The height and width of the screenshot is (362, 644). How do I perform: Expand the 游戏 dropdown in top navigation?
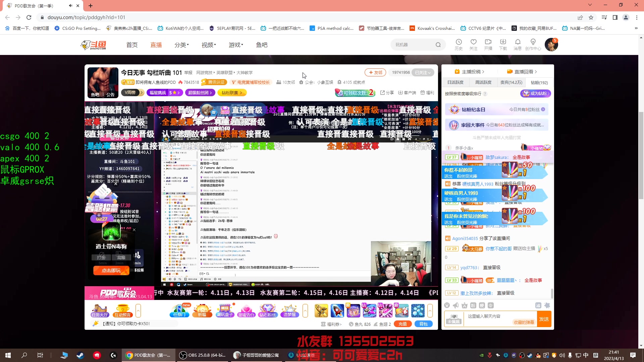[235, 45]
